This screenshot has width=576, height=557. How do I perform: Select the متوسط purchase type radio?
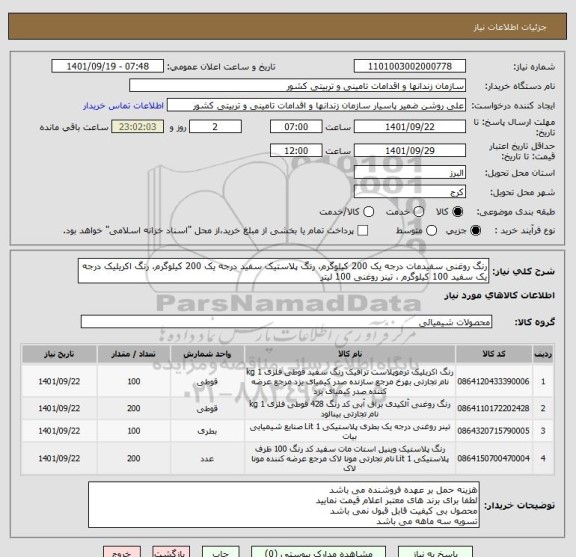tap(431, 231)
